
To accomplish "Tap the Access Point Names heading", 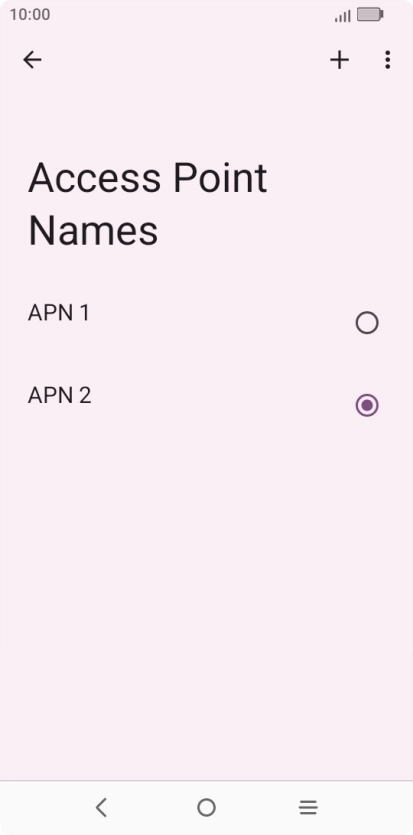I will pyautogui.click(x=147, y=204).
